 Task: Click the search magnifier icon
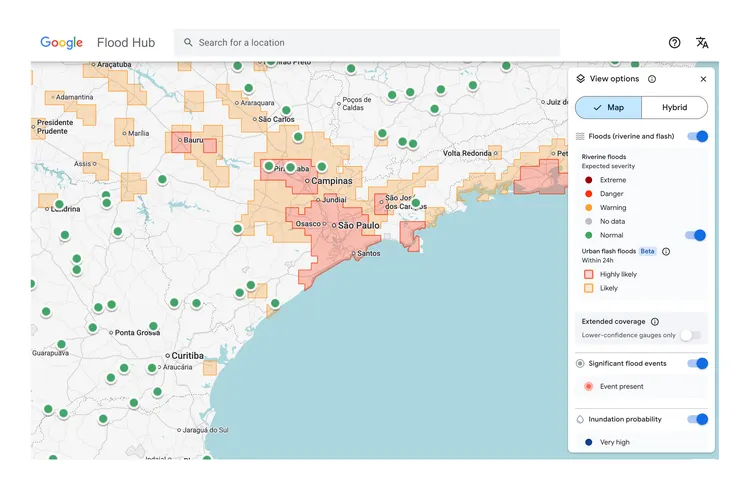[187, 43]
